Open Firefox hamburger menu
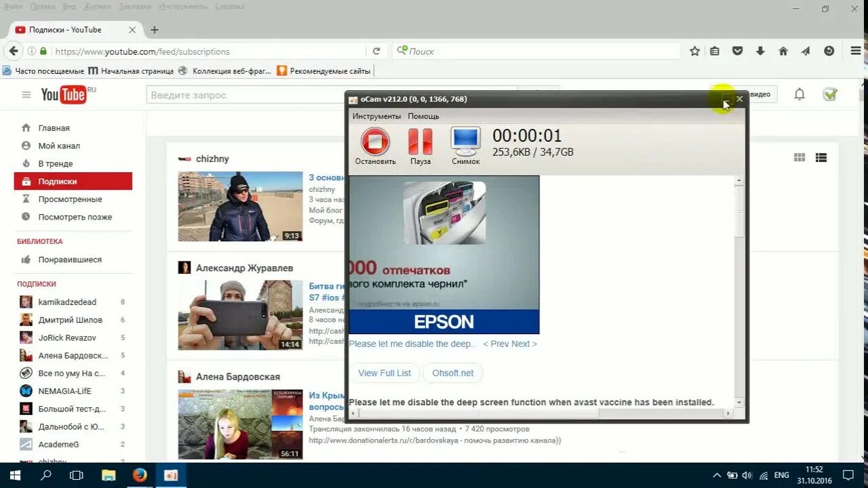Image resolution: width=868 pixels, height=488 pixels. coord(856,52)
